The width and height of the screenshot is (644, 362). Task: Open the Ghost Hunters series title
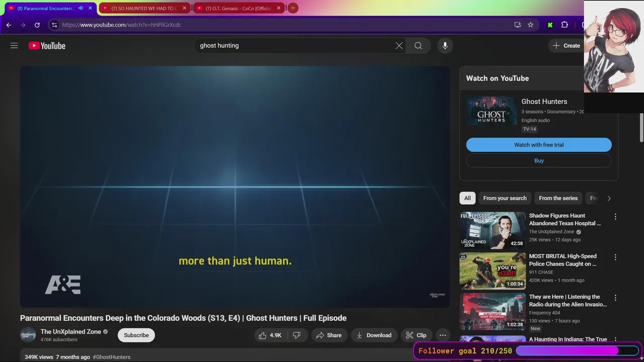click(x=544, y=102)
